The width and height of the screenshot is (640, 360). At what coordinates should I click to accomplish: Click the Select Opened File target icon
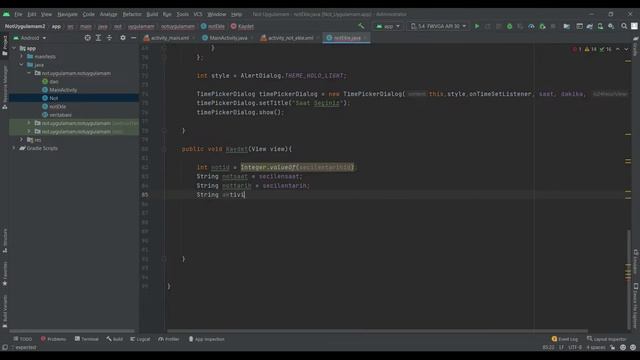(x=87, y=38)
